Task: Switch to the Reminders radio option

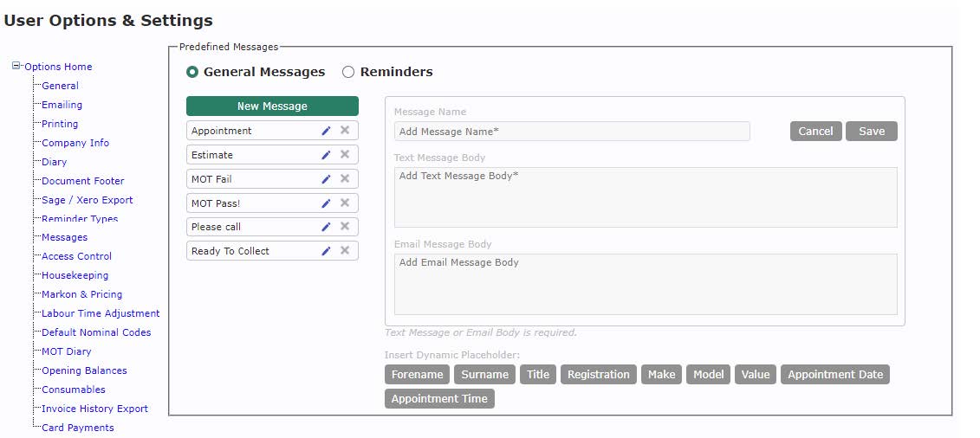Action: pyautogui.click(x=348, y=72)
